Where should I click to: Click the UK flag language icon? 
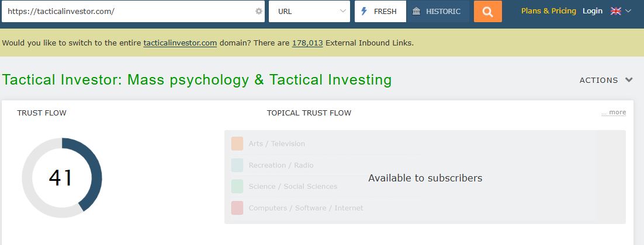point(615,11)
